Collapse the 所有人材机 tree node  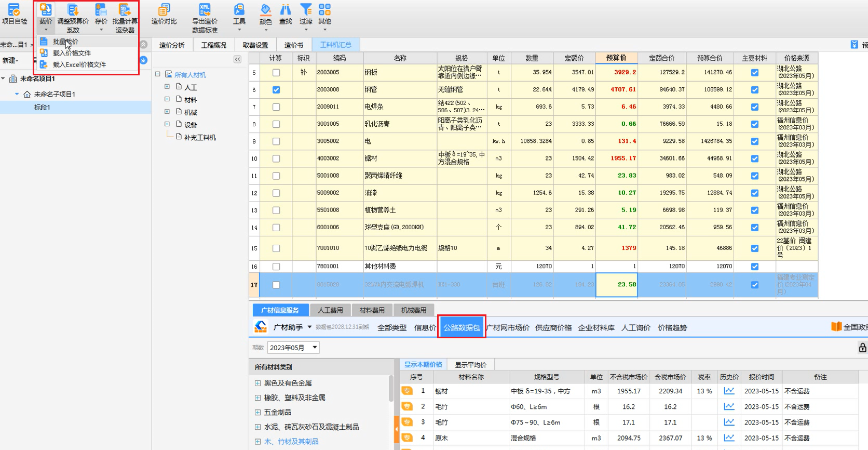[x=158, y=74]
